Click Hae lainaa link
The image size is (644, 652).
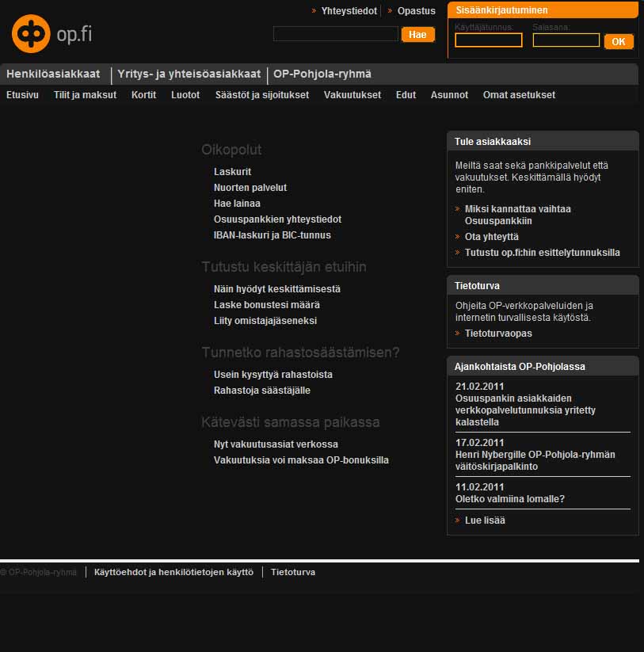(237, 204)
